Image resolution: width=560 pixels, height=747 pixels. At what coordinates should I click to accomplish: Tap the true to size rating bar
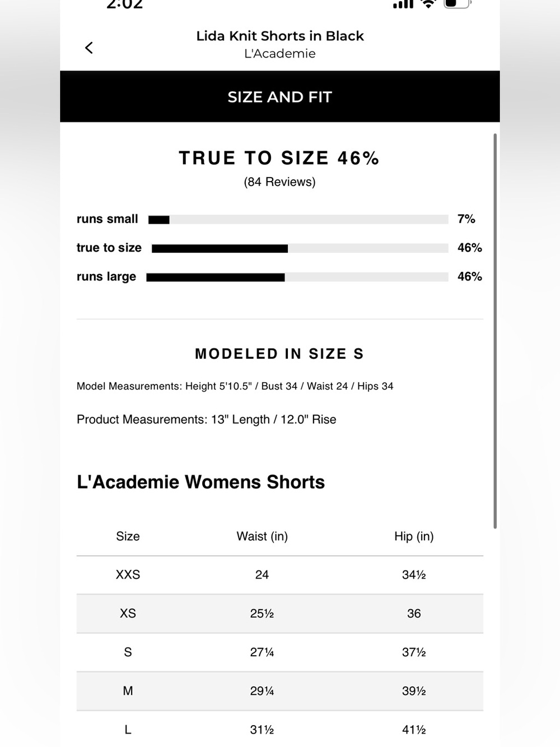click(300, 248)
